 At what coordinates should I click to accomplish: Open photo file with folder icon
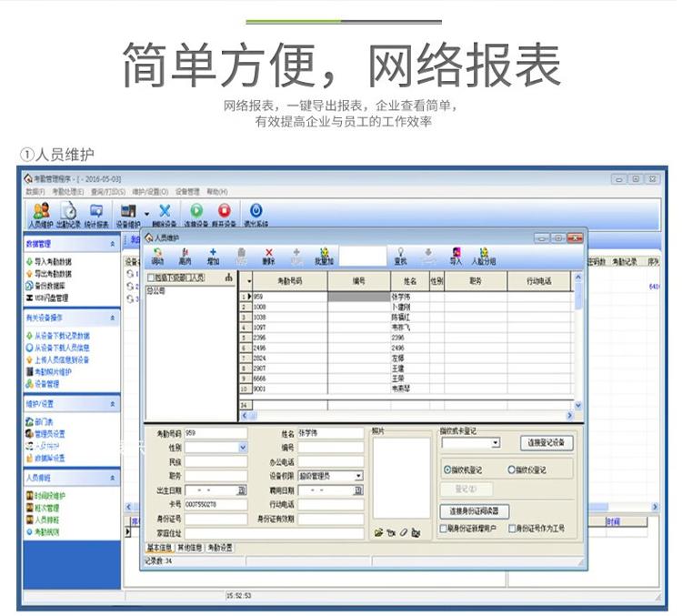pyautogui.click(x=378, y=532)
